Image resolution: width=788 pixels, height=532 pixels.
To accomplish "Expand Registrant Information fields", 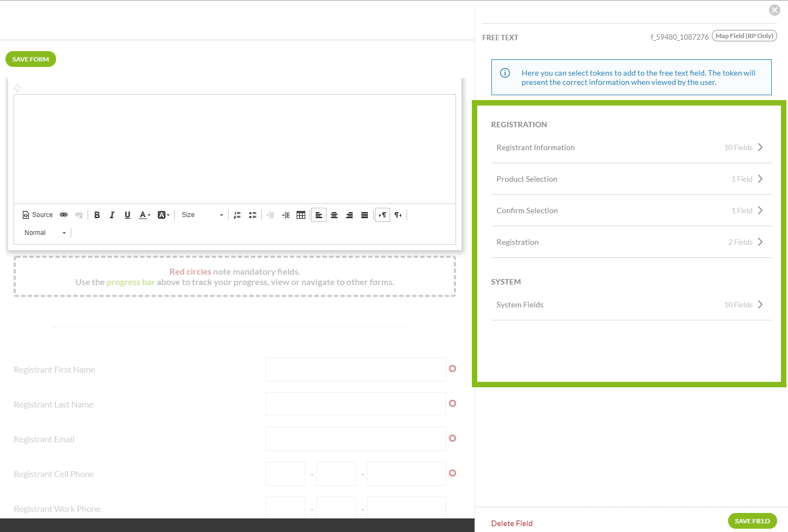I will (x=631, y=147).
